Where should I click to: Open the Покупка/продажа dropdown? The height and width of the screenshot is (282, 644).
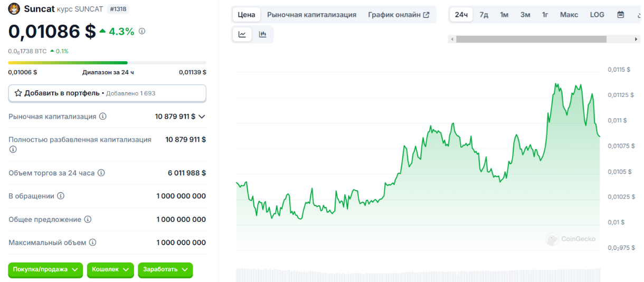pos(45,269)
